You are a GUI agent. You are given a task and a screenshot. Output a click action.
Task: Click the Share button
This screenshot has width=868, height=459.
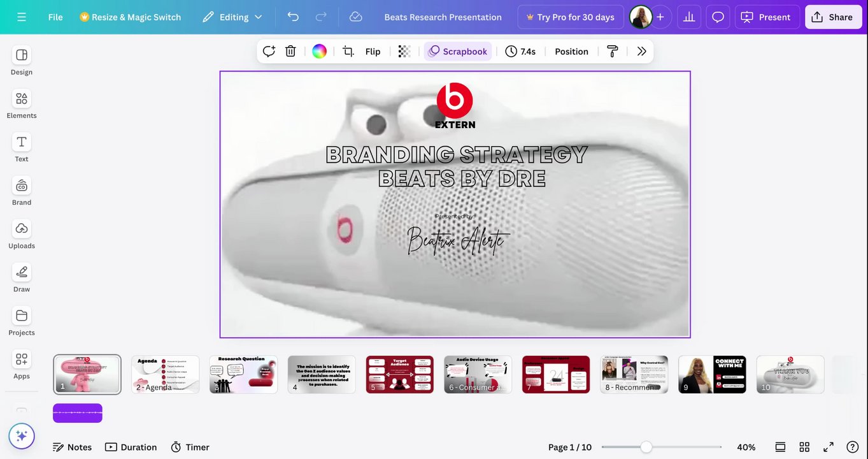833,17
